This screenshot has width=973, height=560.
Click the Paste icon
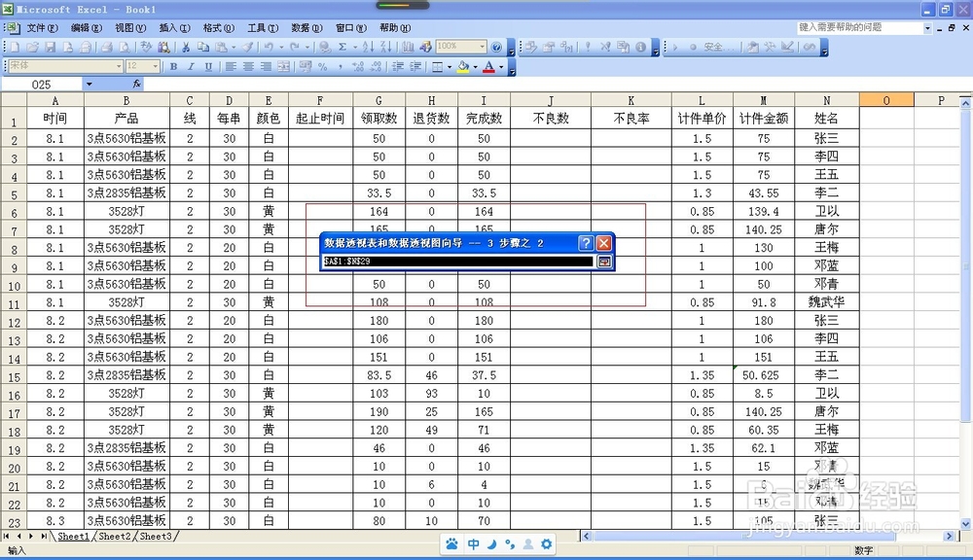(x=223, y=45)
